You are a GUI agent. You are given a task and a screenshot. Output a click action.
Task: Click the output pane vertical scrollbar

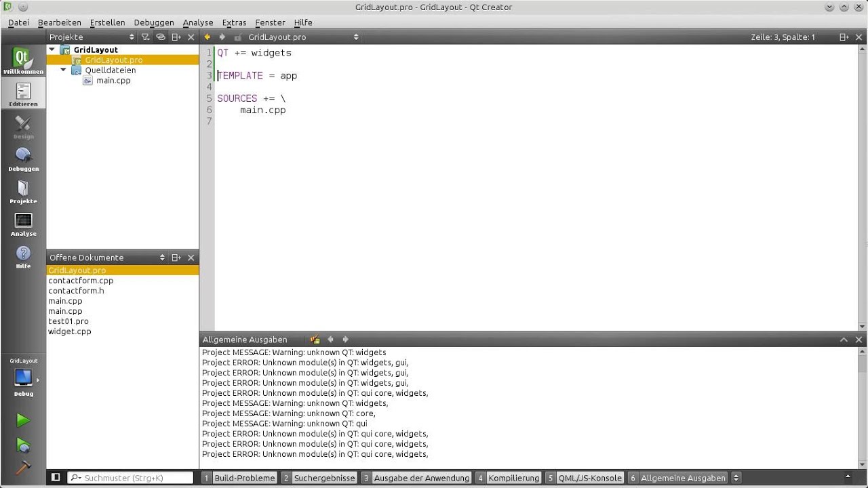(863, 407)
